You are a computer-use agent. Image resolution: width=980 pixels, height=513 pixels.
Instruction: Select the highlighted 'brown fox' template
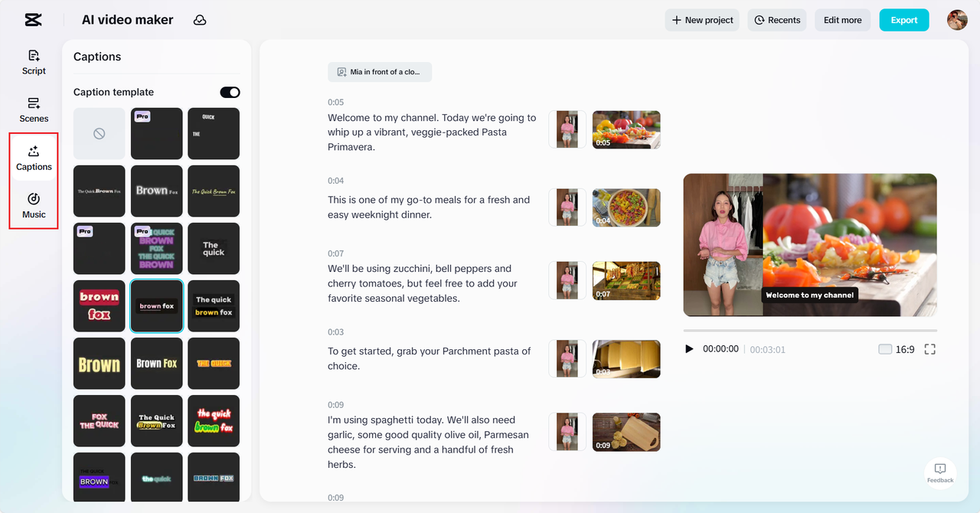(157, 306)
